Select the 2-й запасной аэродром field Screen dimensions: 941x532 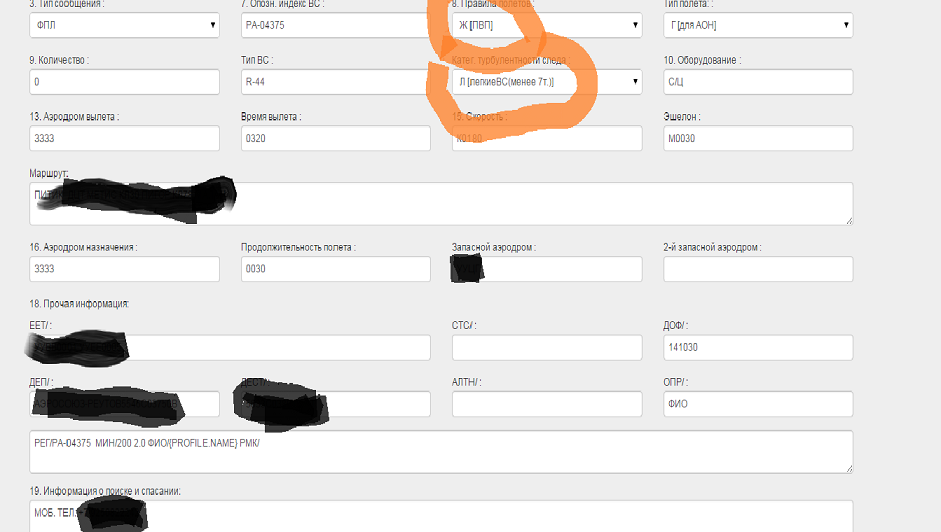click(x=757, y=269)
